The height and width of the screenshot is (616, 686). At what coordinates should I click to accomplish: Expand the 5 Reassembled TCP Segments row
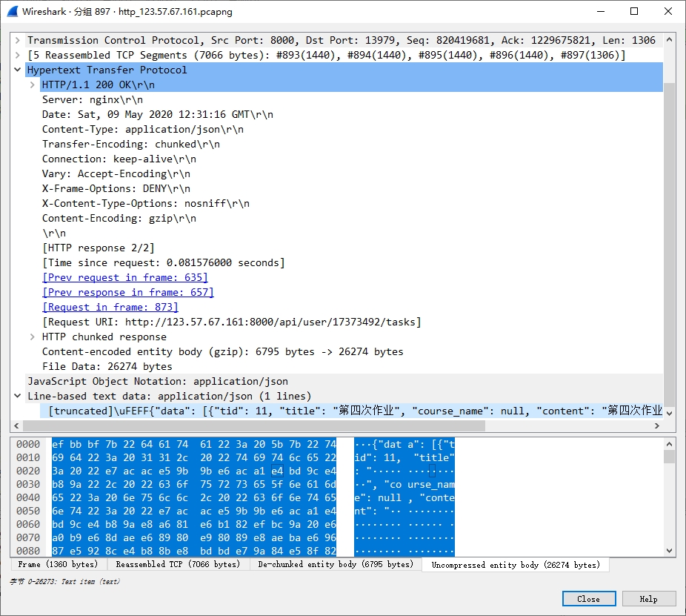[18, 55]
